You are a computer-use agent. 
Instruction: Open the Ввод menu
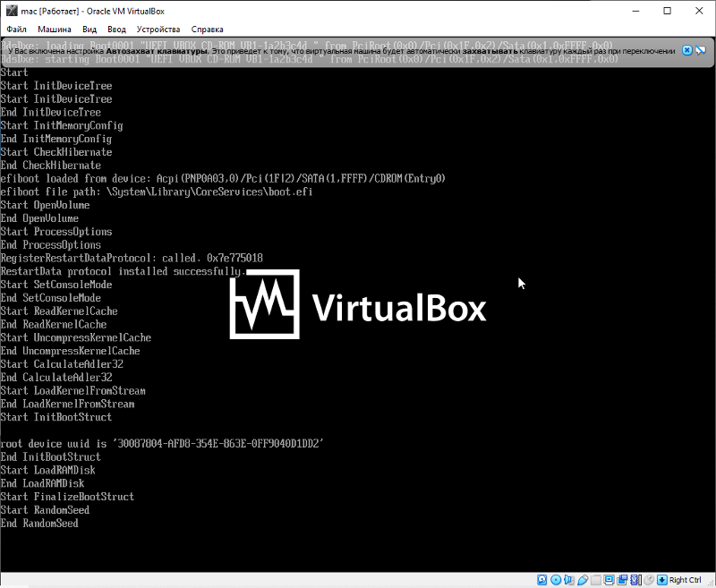point(117,29)
